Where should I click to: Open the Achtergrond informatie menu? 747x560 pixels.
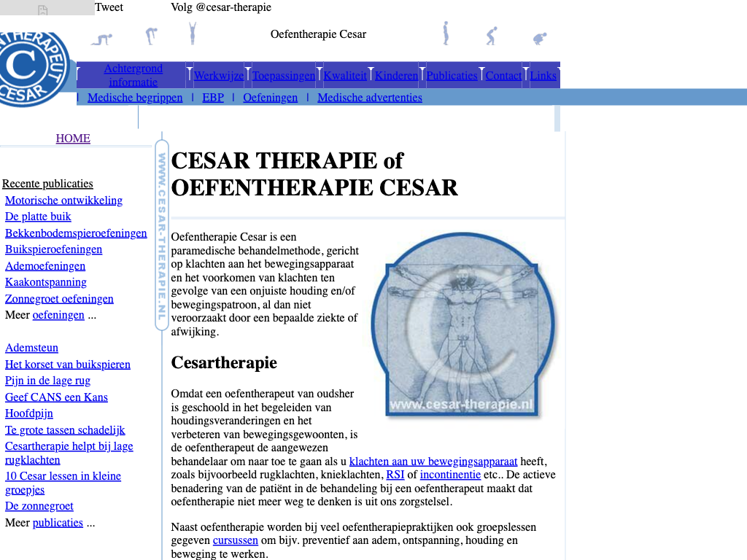[133, 75]
